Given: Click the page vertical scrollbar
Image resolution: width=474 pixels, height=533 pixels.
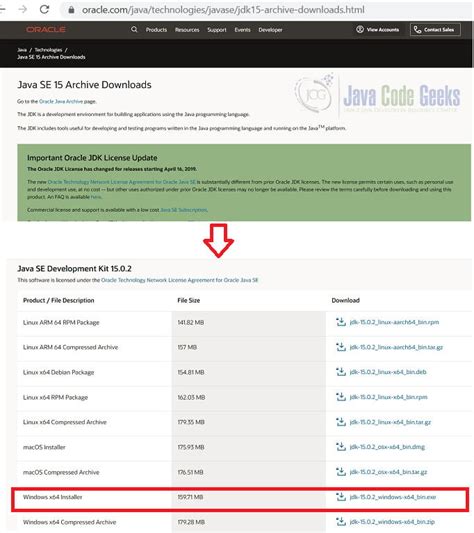Looking at the screenshot, I should (x=472, y=44).
